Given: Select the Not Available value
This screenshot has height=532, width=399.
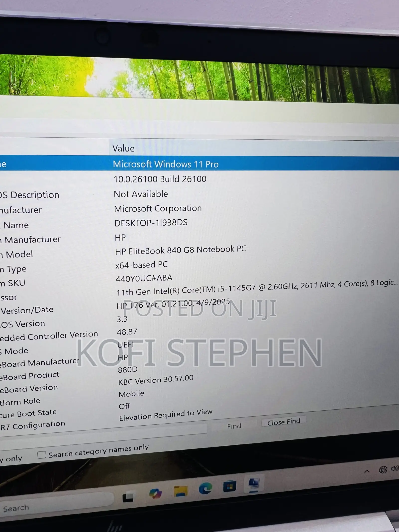Looking at the screenshot, I should [x=141, y=194].
